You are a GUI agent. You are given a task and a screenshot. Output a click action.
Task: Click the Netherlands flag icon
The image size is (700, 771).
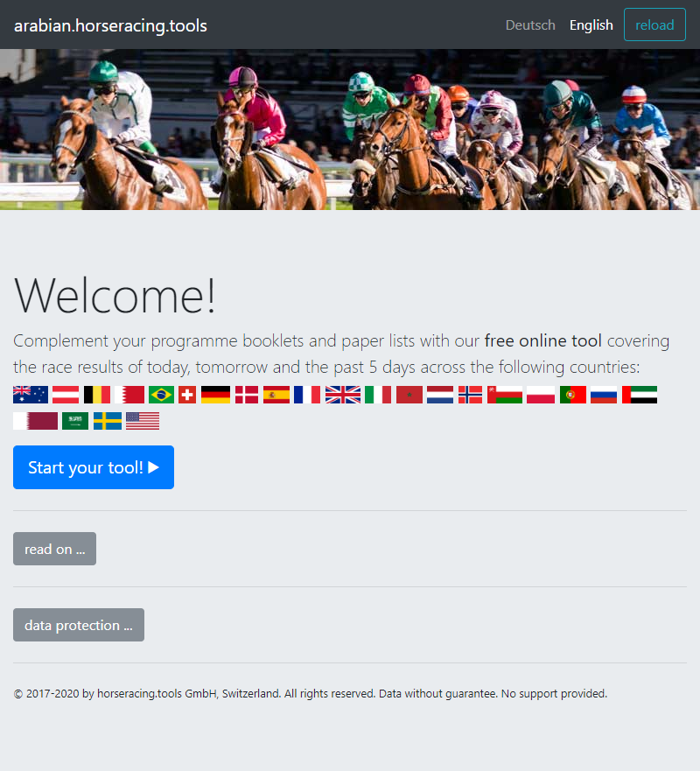click(x=439, y=395)
